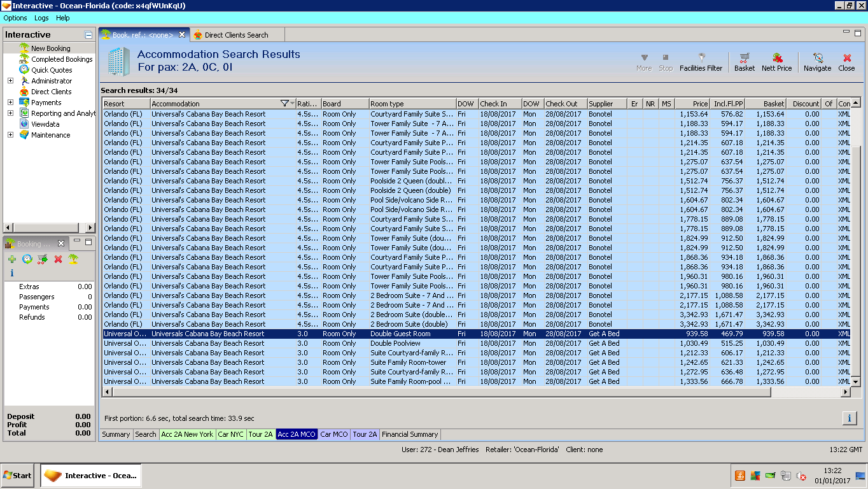Open the Financial Summary bottom tab

[x=410, y=434]
